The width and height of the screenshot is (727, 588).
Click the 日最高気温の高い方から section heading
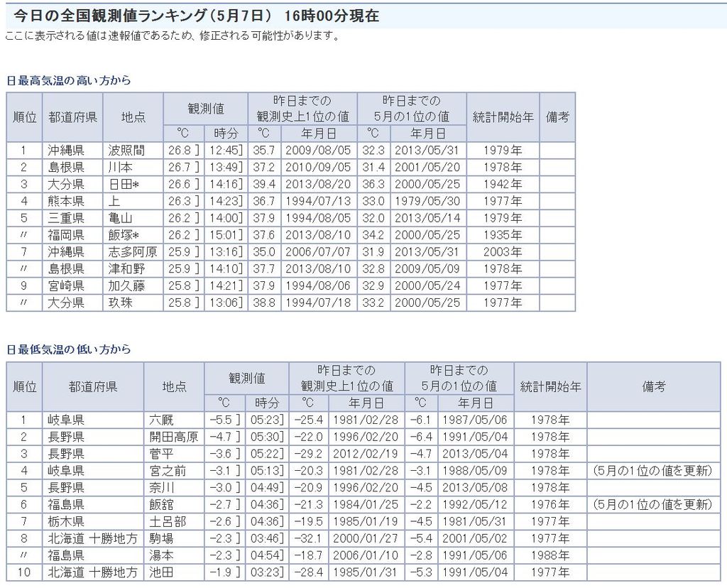(x=69, y=81)
